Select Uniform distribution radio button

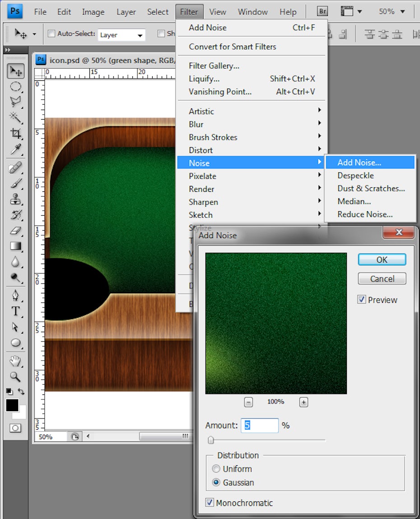click(x=216, y=469)
